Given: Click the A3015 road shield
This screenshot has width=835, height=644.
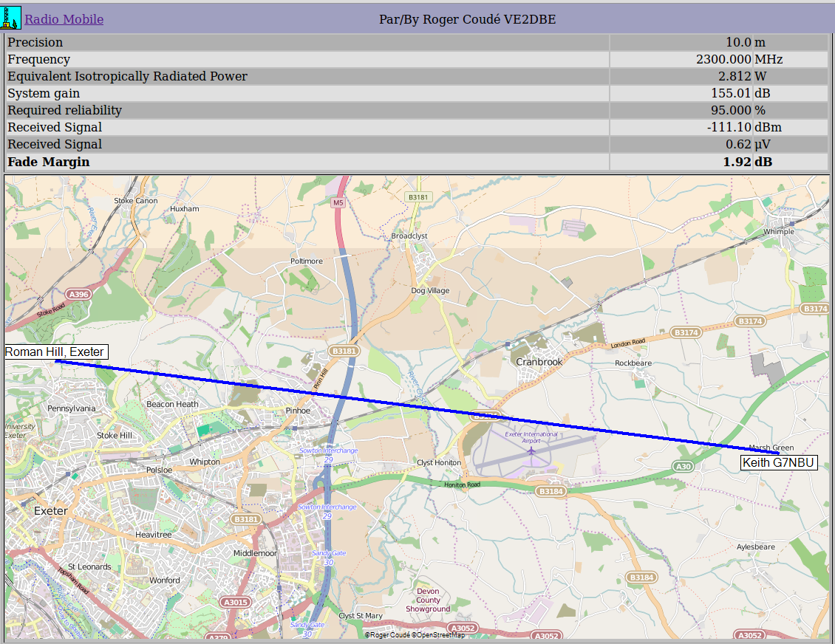Looking at the screenshot, I should click(236, 603).
